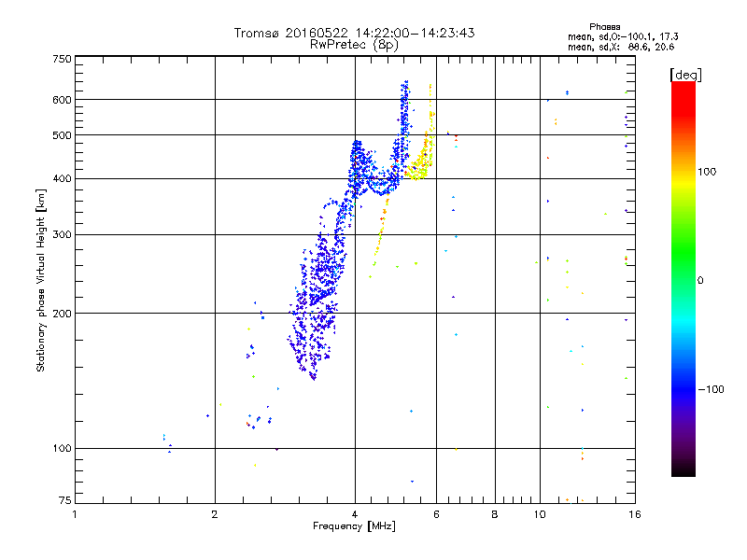Click the black bottom of the phase colorbar
The height and width of the screenshot is (560, 747).
(684, 469)
